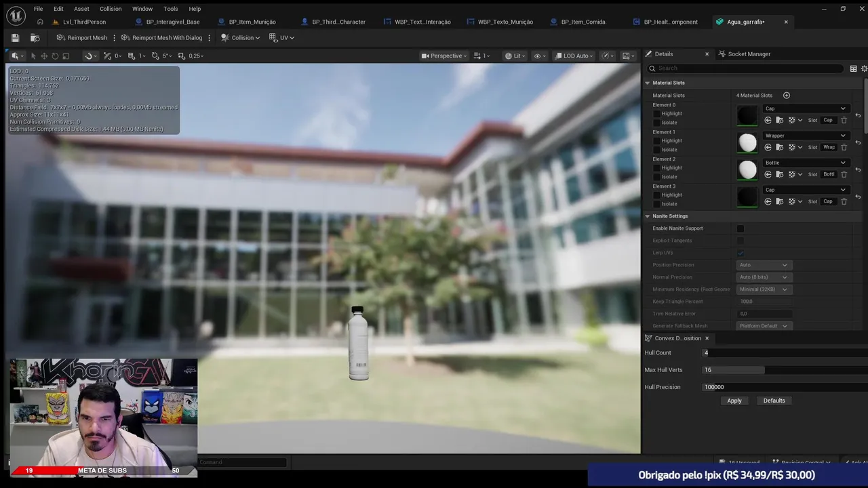Click Defaults button in Convex Decomposition

click(774, 401)
